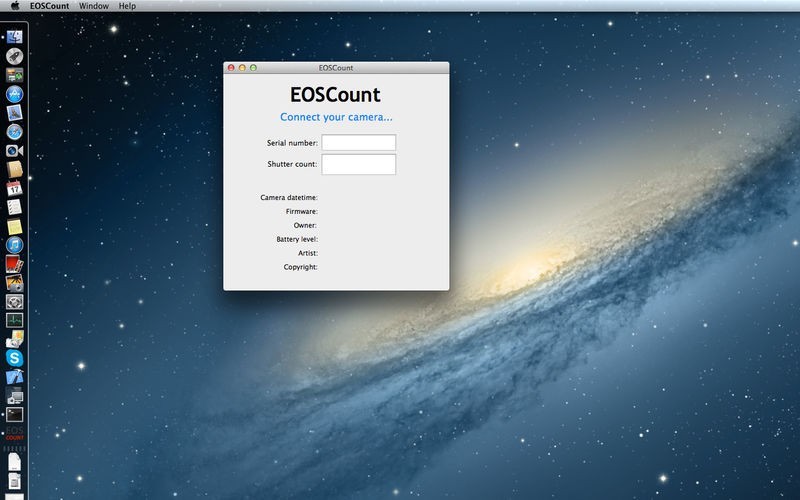
Task: Click the large EOSCount heading
Action: [335, 94]
